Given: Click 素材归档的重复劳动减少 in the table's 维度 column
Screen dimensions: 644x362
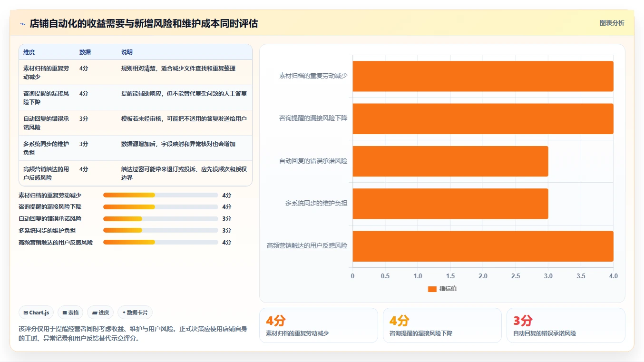Looking at the screenshot, I should coord(47,72).
